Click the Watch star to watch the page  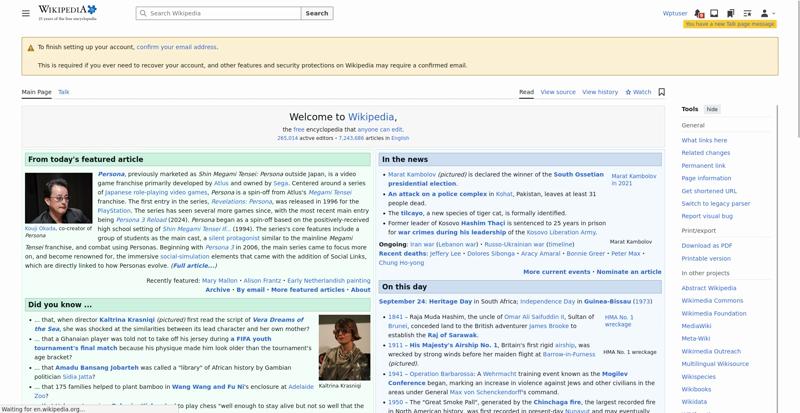coord(638,92)
